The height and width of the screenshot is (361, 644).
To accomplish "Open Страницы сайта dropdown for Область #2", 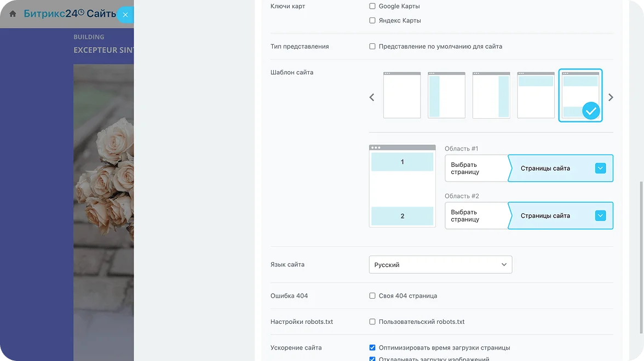I will 600,216.
